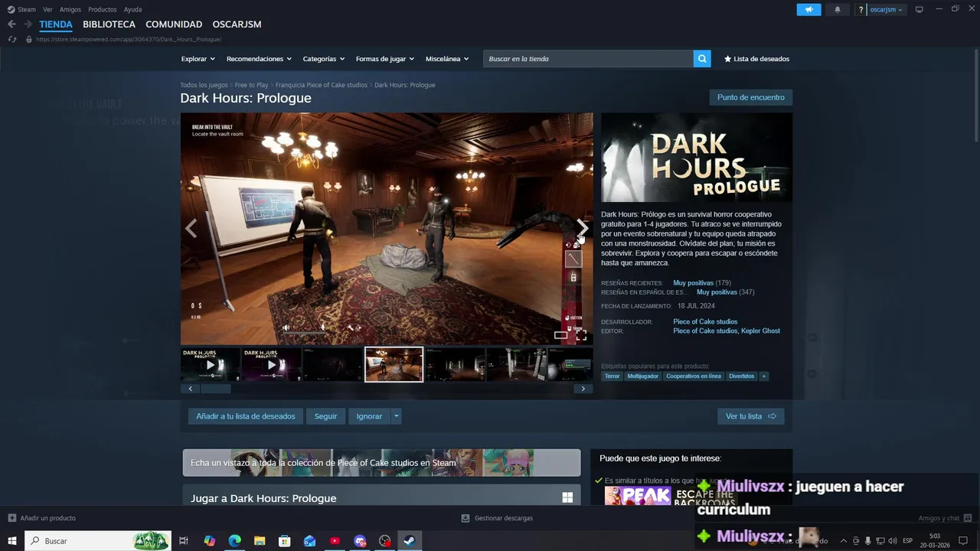The height and width of the screenshot is (551, 980).
Task: Open the Productos menu
Action: 103,9
